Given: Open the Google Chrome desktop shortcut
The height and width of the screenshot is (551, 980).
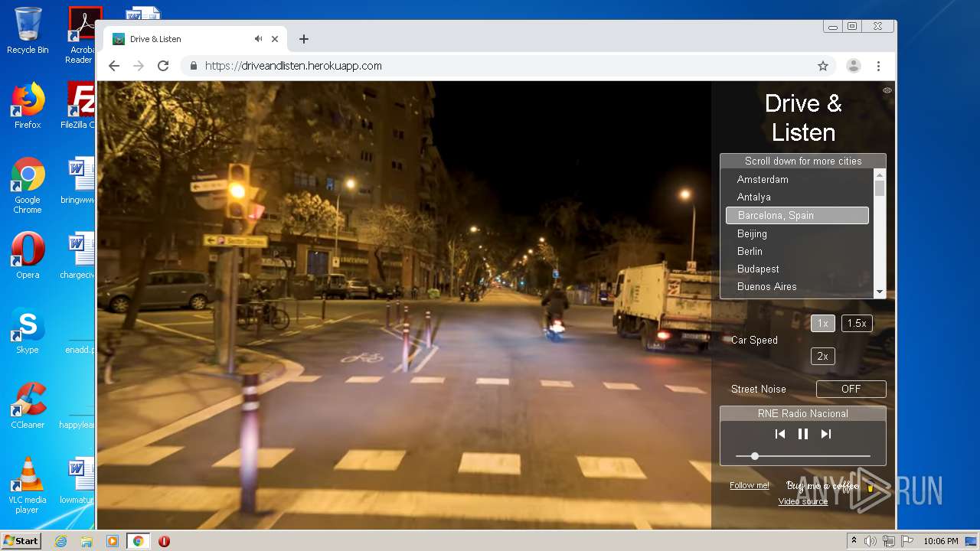Looking at the screenshot, I should coord(28,185).
